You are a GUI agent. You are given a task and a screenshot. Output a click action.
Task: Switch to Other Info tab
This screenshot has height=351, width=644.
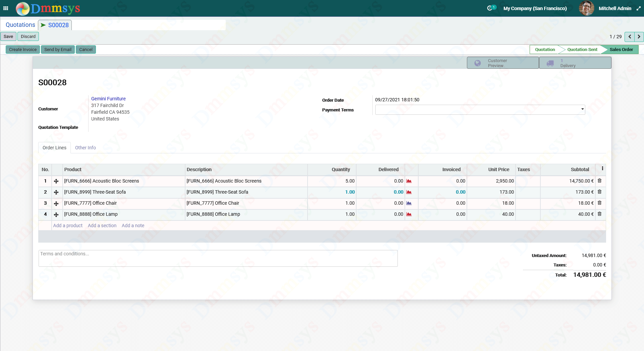tap(85, 148)
